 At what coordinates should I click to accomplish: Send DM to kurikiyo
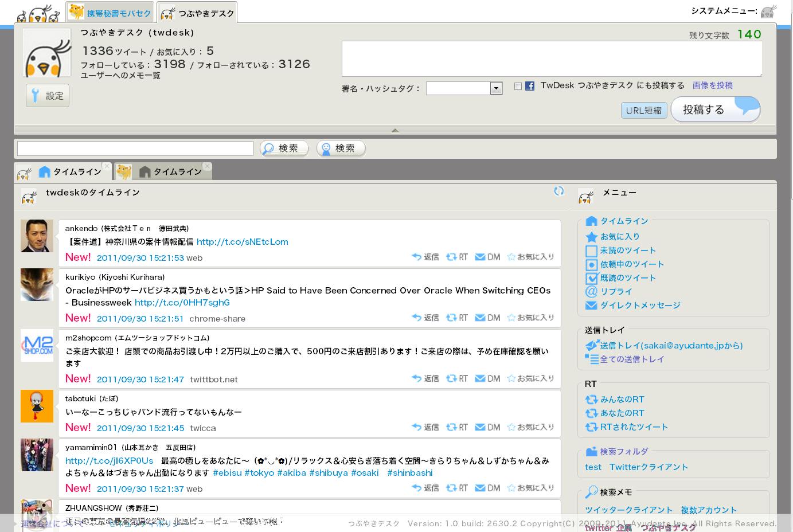point(487,318)
